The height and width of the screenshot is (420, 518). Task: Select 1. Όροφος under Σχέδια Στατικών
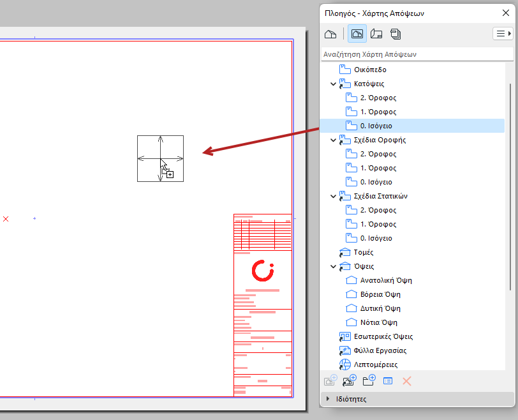(371, 224)
